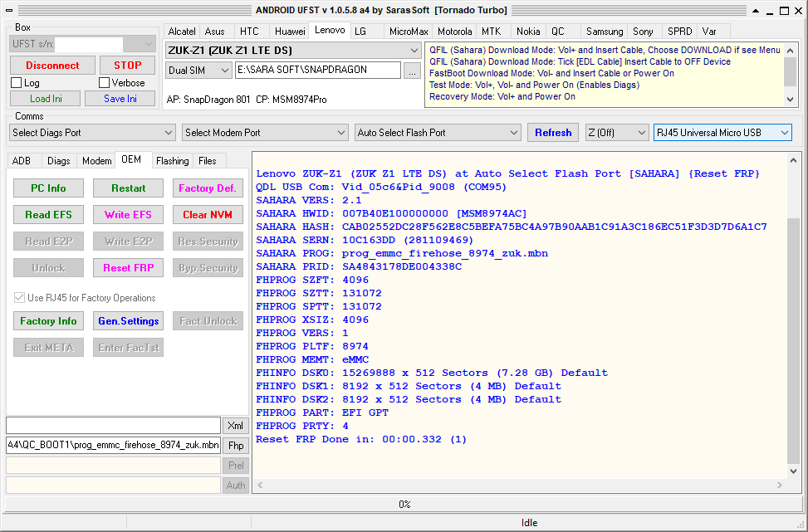Click the Clear NVM button
The image size is (808, 532).
(x=208, y=215)
